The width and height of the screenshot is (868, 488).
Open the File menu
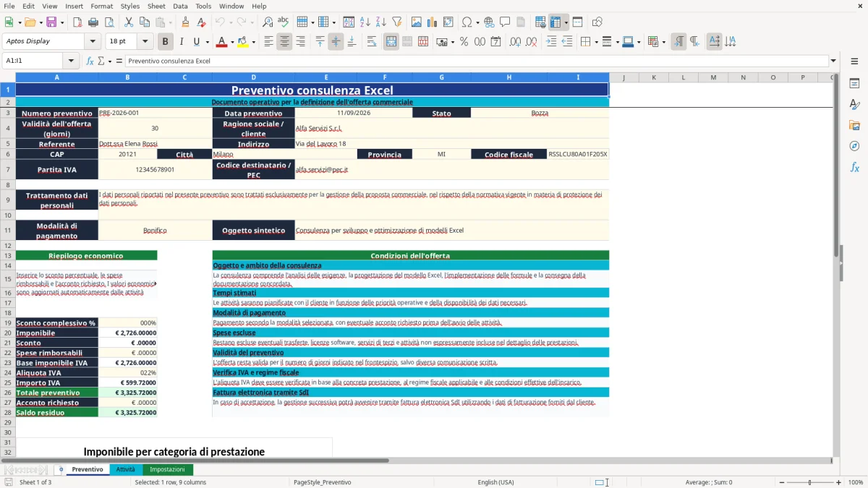click(x=9, y=6)
